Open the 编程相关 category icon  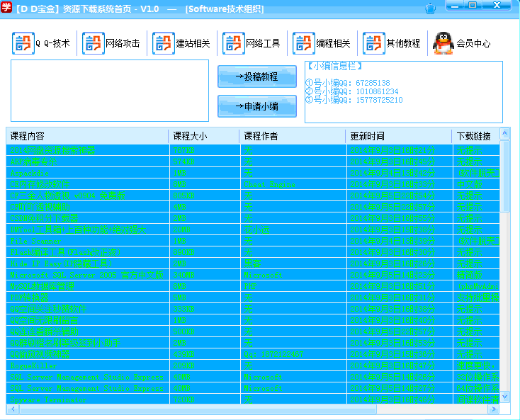(304, 43)
